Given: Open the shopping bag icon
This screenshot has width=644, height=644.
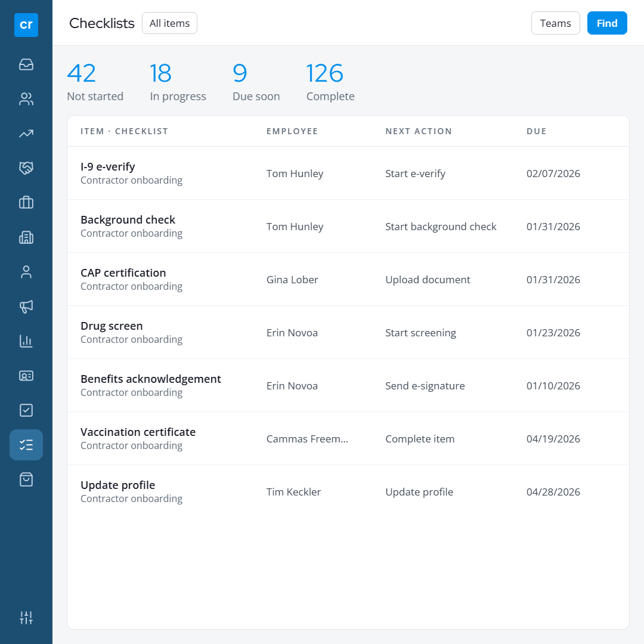Looking at the screenshot, I should pyautogui.click(x=26, y=479).
